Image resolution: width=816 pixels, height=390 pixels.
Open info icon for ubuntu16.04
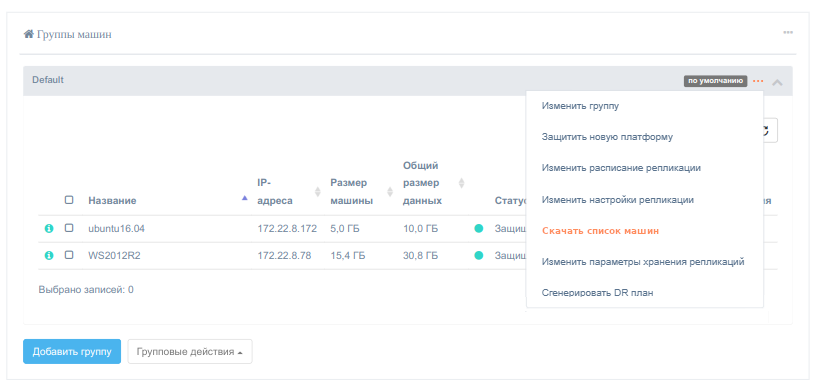tap(49, 228)
